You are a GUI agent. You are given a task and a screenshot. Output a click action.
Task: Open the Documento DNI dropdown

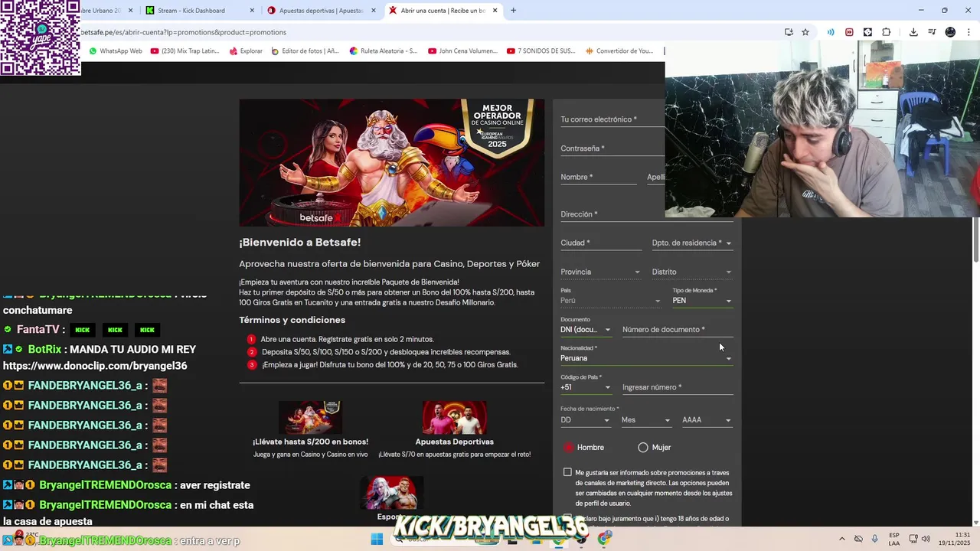(586, 329)
